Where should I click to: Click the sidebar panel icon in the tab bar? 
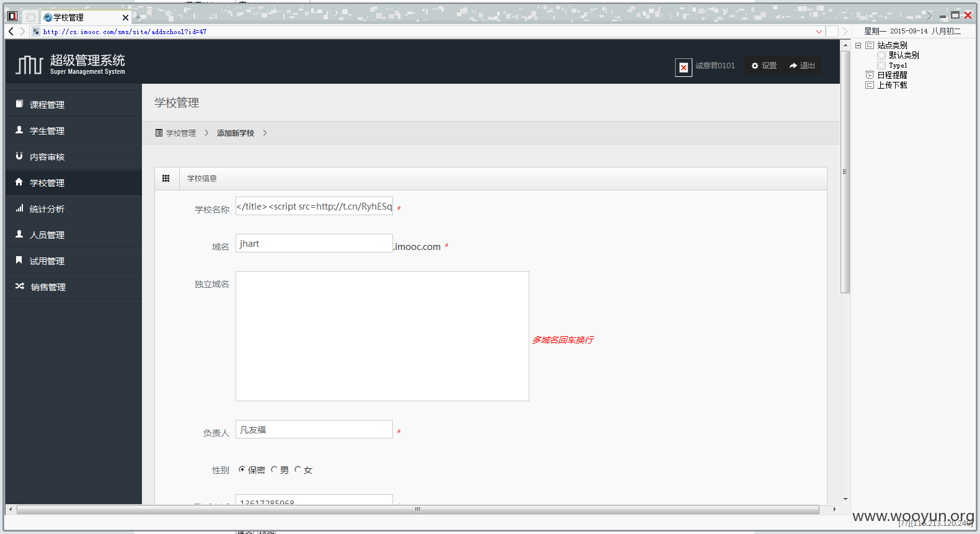tap(12, 16)
